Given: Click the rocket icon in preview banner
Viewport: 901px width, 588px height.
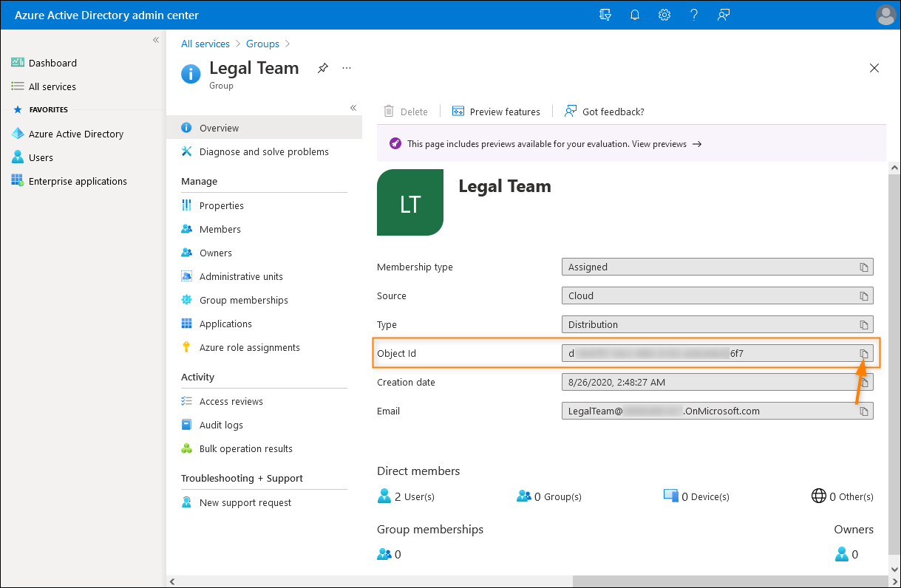Looking at the screenshot, I should tap(395, 143).
